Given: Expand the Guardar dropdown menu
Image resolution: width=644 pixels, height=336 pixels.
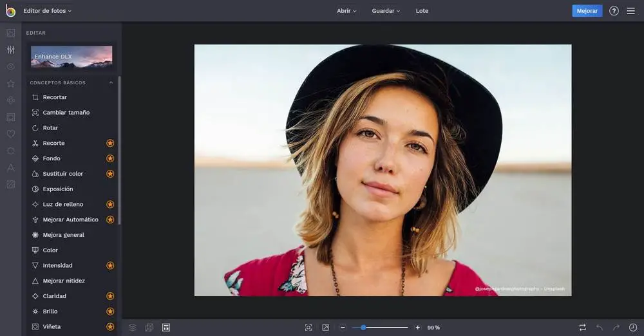Looking at the screenshot, I should pyautogui.click(x=386, y=11).
